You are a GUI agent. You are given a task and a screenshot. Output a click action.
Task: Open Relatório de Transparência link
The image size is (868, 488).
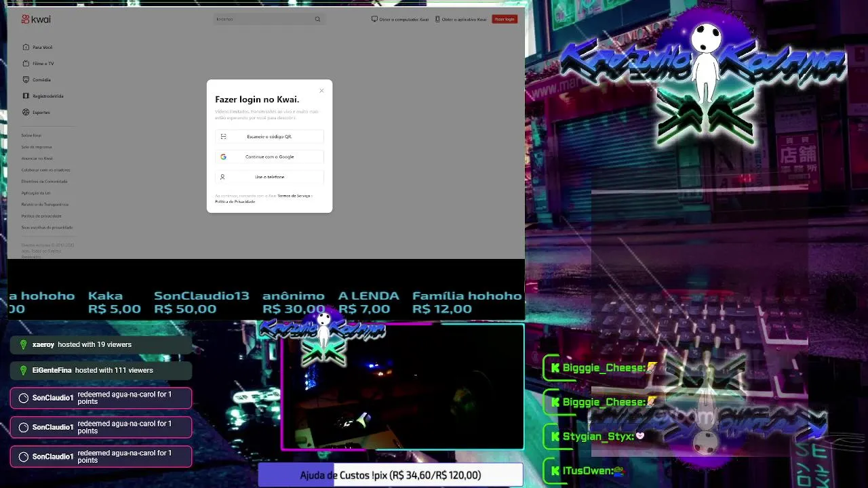[x=45, y=205]
